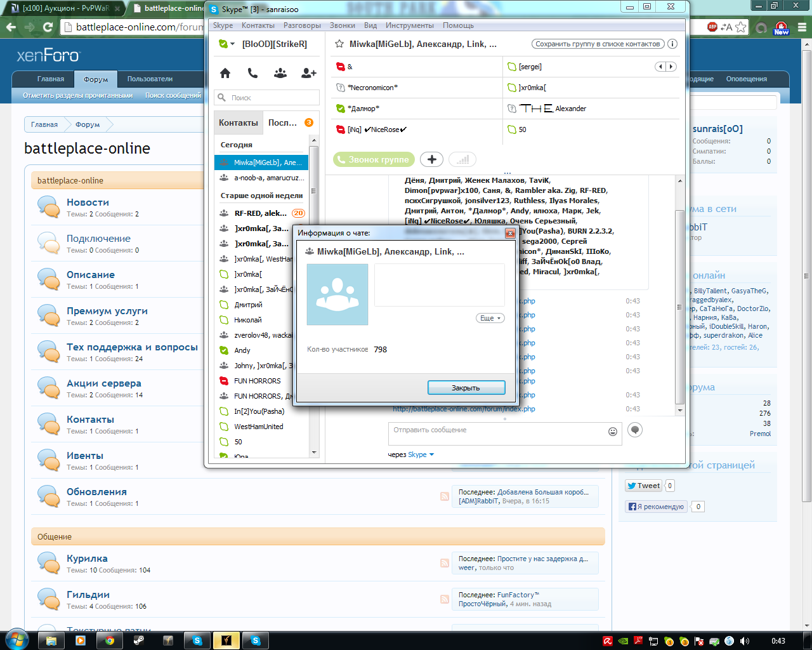Open the Помощь menu
This screenshot has height=650, width=812.
(x=458, y=25)
